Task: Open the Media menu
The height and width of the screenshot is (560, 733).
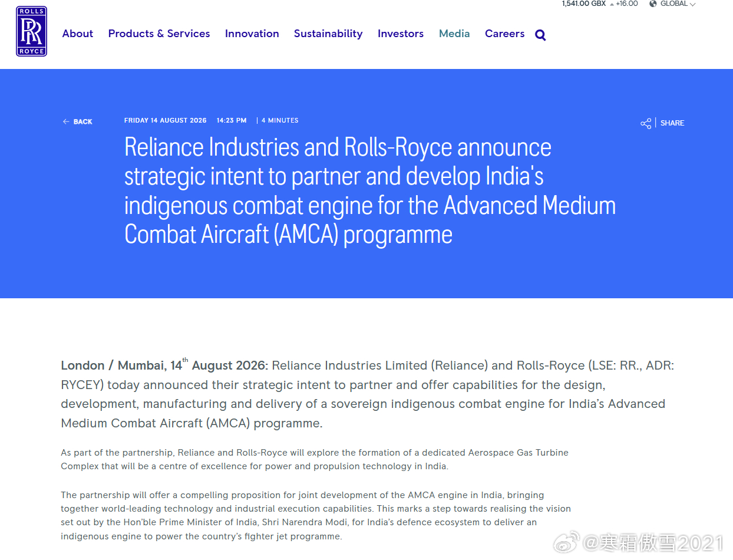Action: [454, 34]
